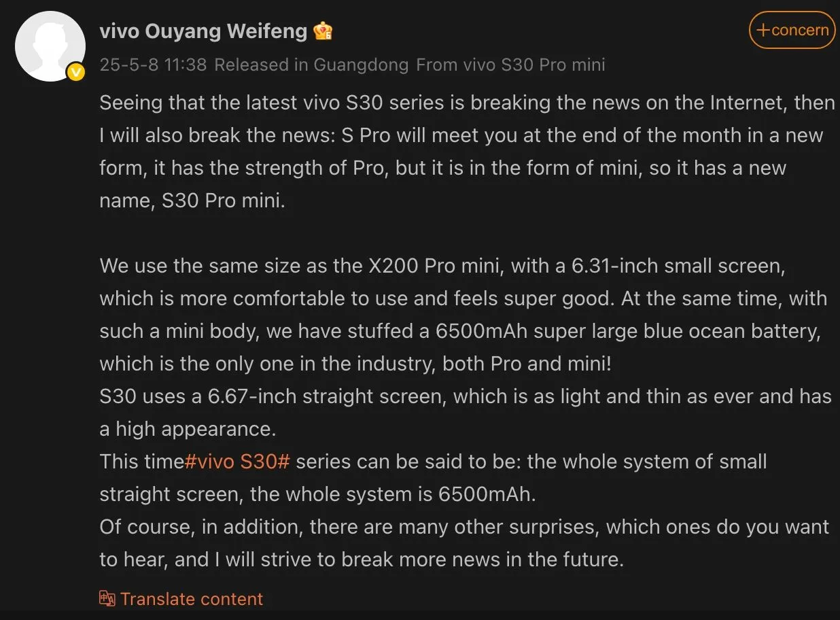Click the closing line starting 'Of course, in addition'
Image resolution: width=840 pixels, height=620 pixels.
463,527
